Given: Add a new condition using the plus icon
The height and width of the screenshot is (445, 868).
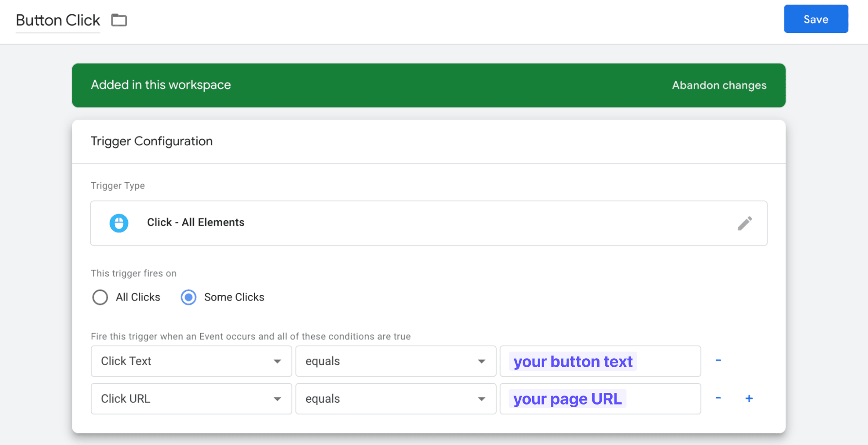Looking at the screenshot, I should 749,398.
